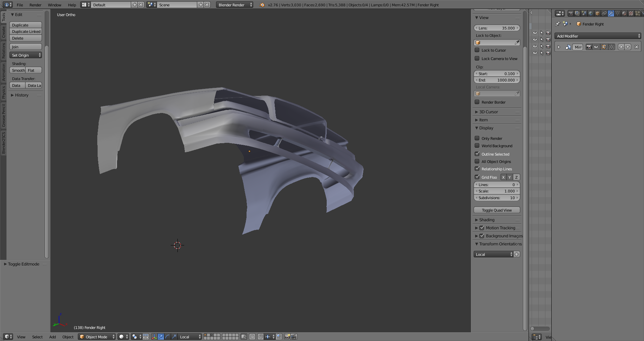Viewport: 644px width, 341px height.
Task: Open the Object Constraints chain tab
Action: [604, 13]
